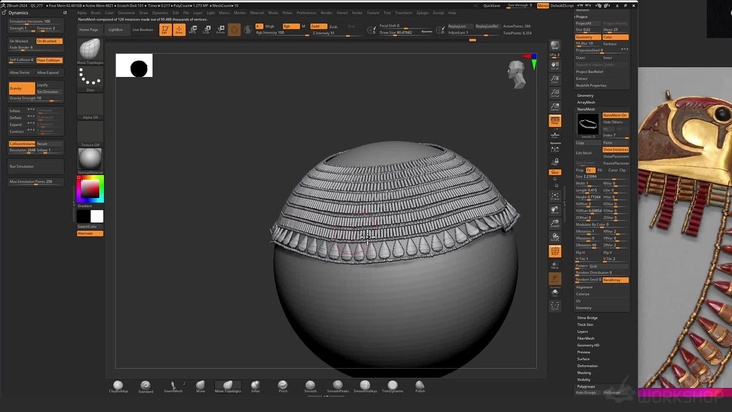Toggle the Gravity button in Dynamics

pyautogui.click(x=22, y=88)
